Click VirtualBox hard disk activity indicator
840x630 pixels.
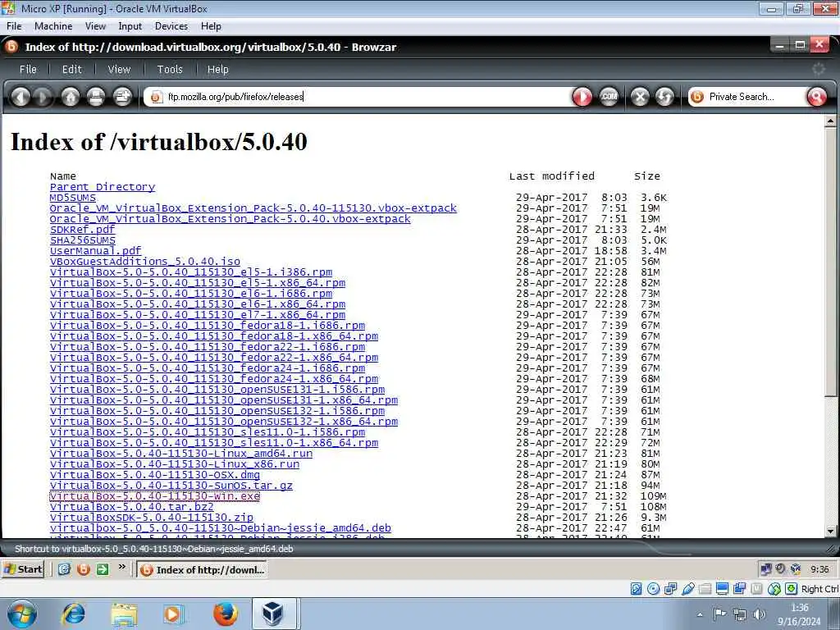click(x=636, y=589)
